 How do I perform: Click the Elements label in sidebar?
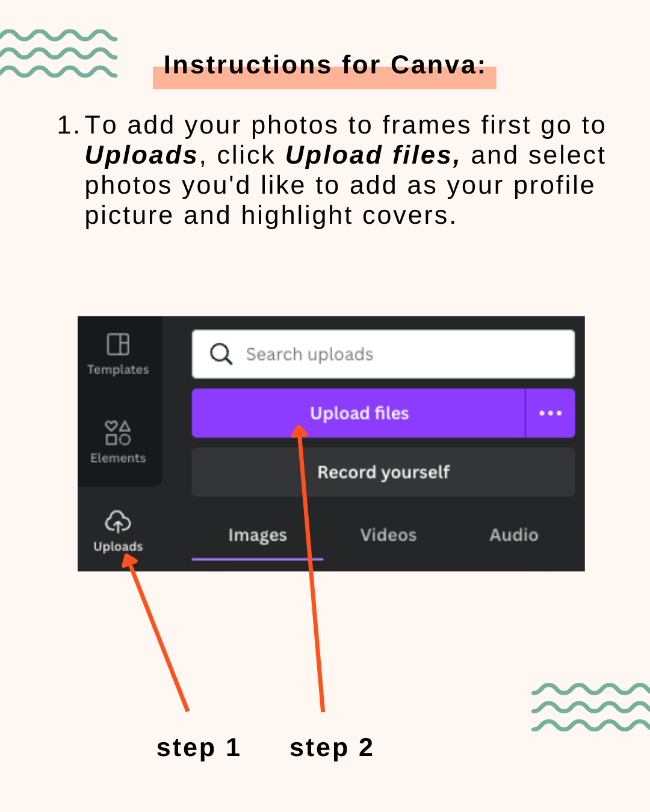[x=118, y=458]
